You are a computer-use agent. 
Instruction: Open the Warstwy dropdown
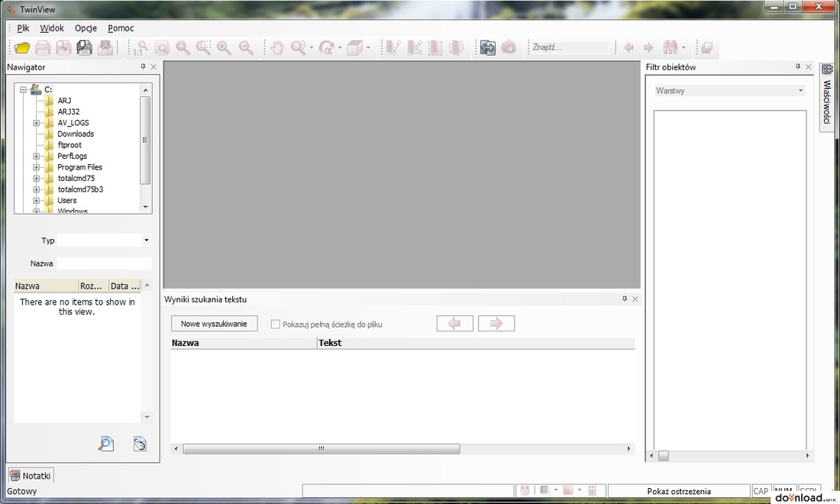(x=800, y=91)
